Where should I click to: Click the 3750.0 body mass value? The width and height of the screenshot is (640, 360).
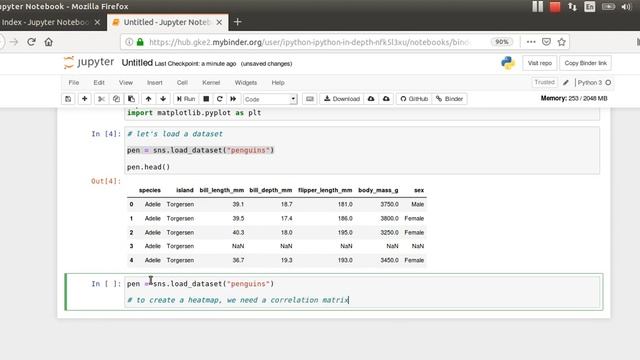(389, 204)
